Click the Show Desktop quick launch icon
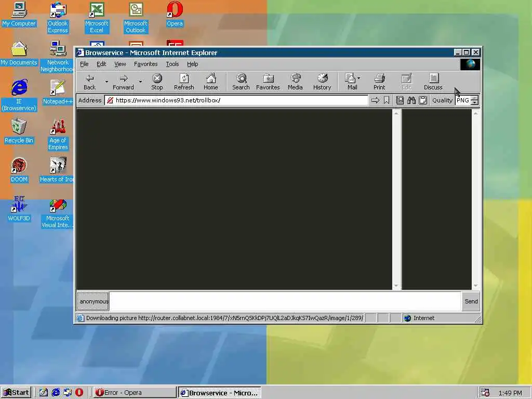Screen dimensions: 532x399 [x=44, y=393]
